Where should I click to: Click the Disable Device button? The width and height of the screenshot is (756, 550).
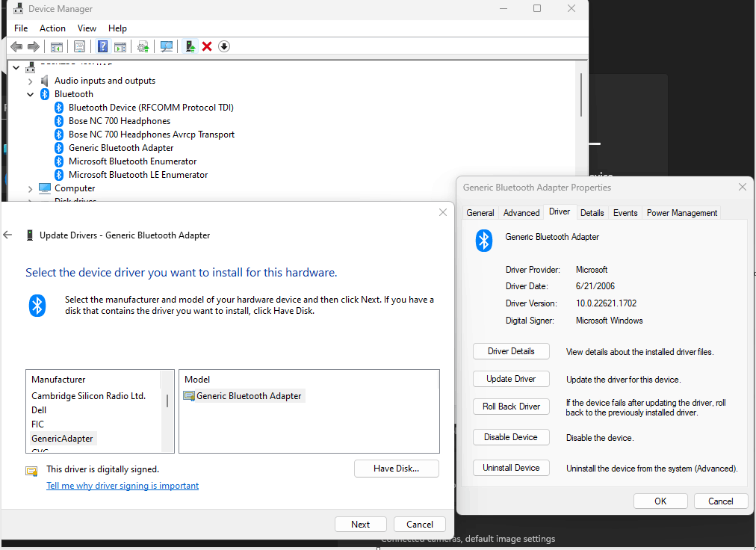[511, 437]
